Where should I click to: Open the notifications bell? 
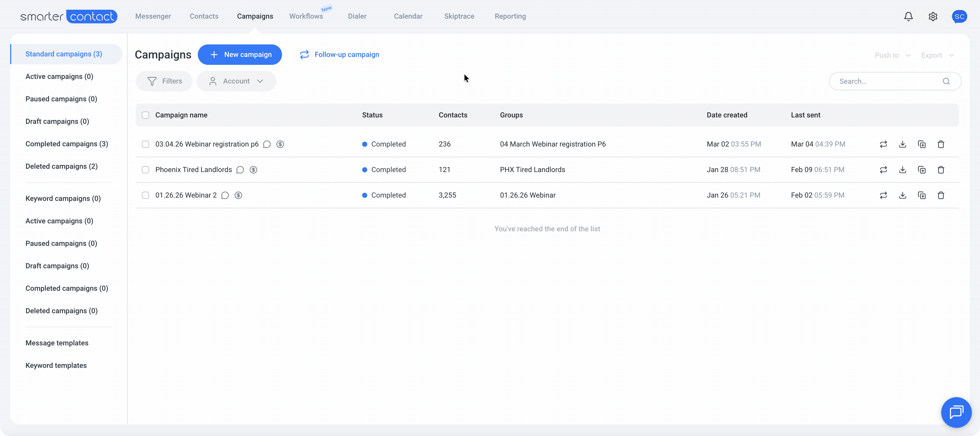[x=908, y=16]
